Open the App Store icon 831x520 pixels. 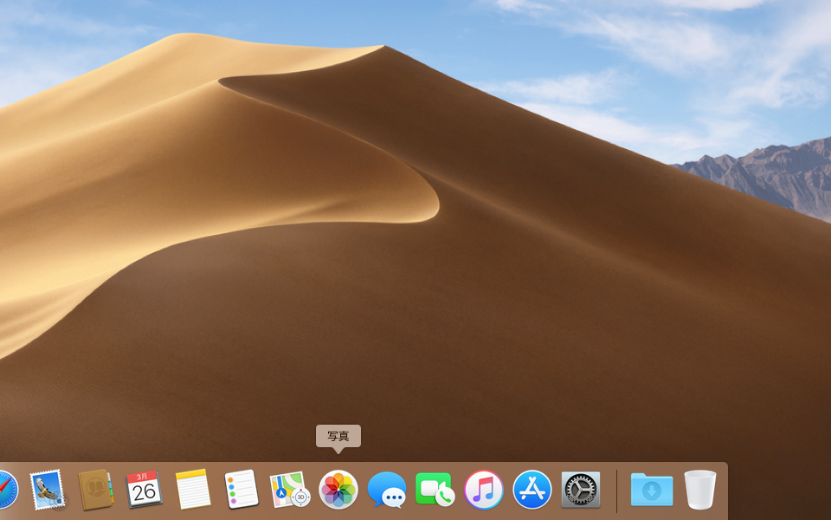pos(532,490)
